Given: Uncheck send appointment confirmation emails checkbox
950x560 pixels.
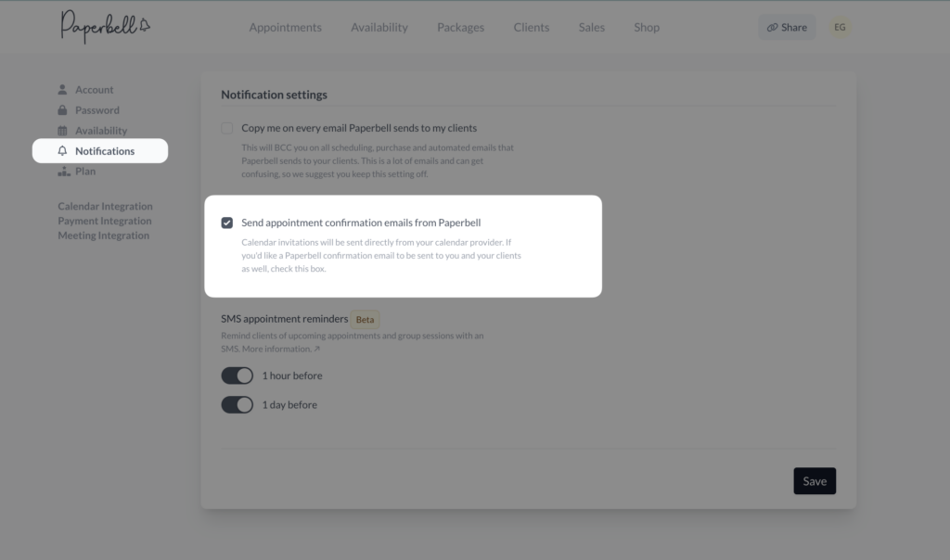Looking at the screenshot, I should pos(227,223).
